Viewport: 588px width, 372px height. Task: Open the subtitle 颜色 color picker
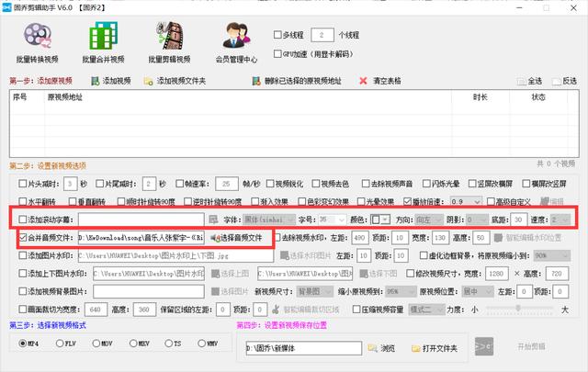pos(380,220)
